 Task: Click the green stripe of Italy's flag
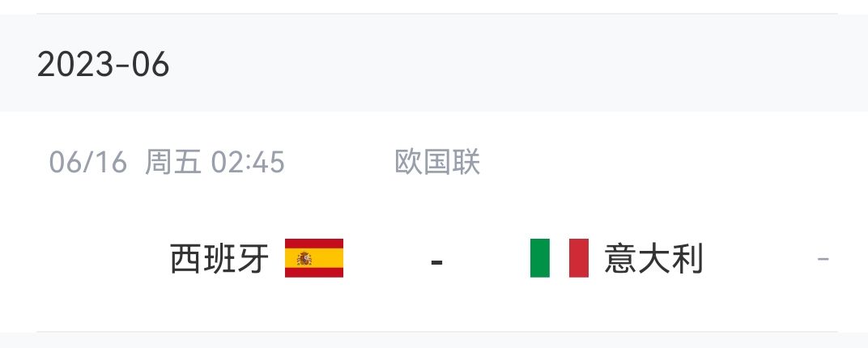pos(539,258)
